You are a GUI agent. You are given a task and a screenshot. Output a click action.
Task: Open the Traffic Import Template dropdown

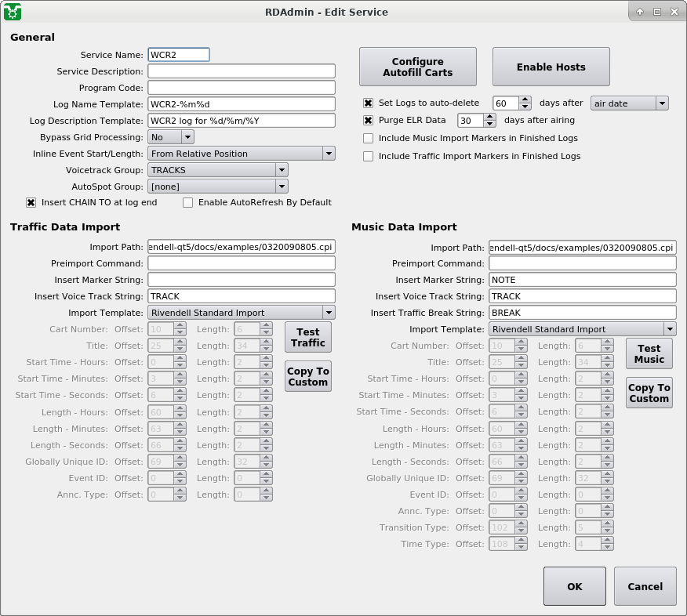pos(329,312)
